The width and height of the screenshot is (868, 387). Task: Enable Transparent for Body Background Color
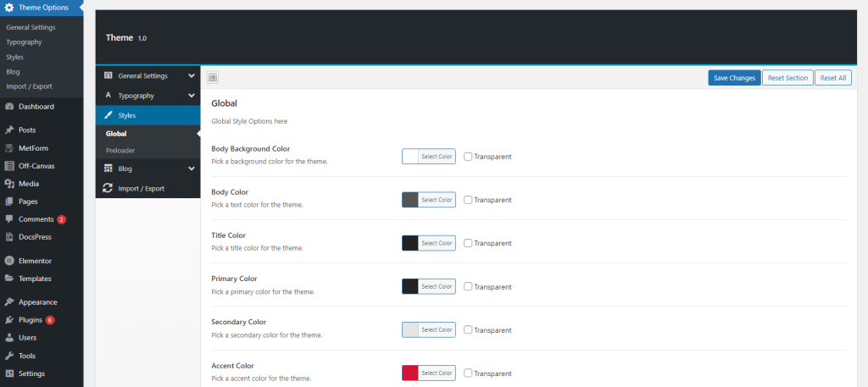coord(468,157)
